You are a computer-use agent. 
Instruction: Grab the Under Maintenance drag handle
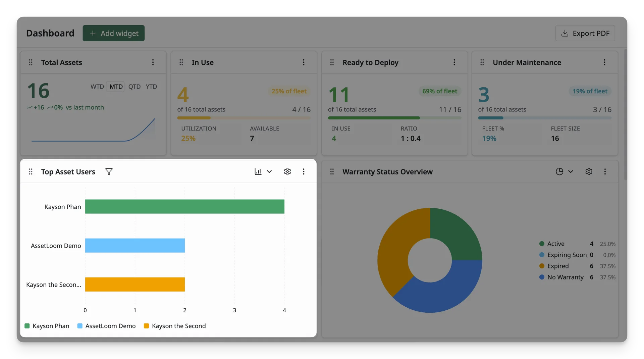pos(482,62)
